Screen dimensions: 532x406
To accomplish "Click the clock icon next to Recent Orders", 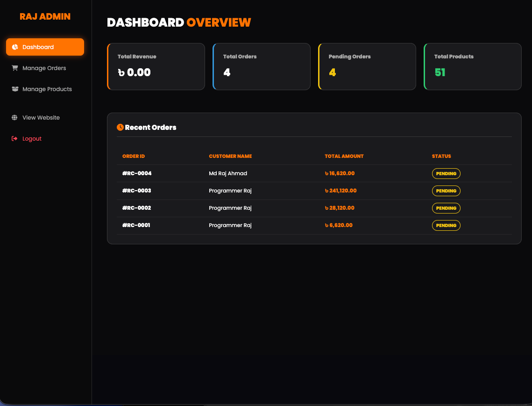I will (120, 127).
